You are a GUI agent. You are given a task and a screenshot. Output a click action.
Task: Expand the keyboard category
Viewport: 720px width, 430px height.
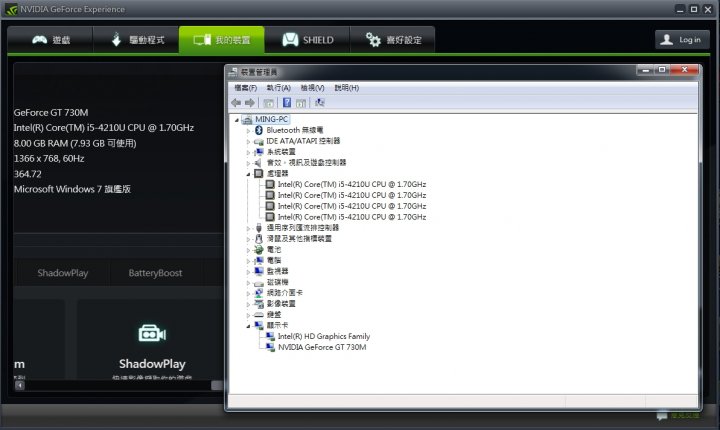point(248,315)
